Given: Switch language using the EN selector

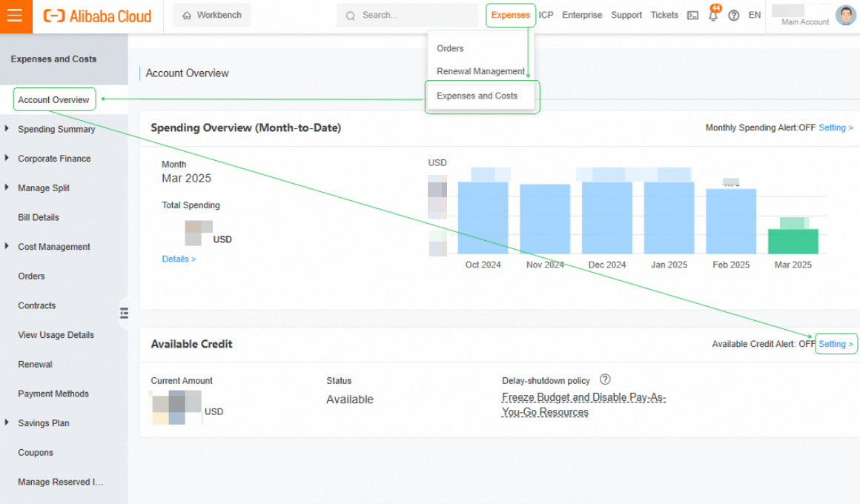Looking at the screenshot, I should (x=755, y=16).
